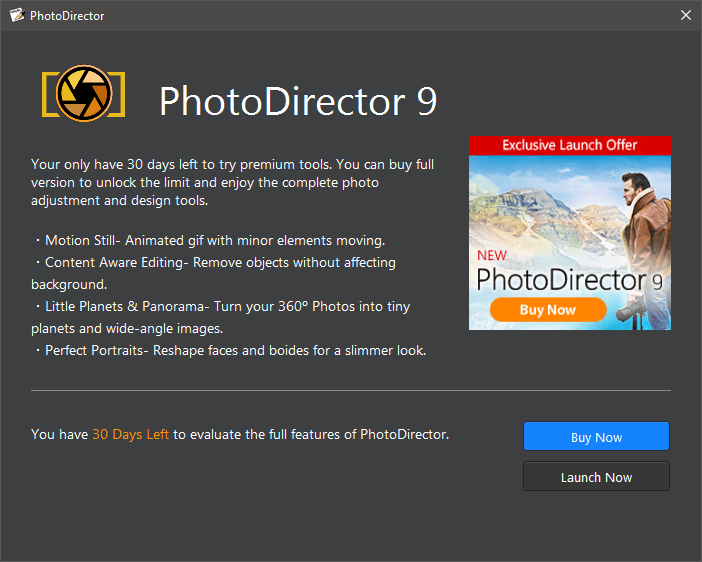Click the 'Motion Still' feature line
Screen dimensions: 702x562
pos(210,240)
